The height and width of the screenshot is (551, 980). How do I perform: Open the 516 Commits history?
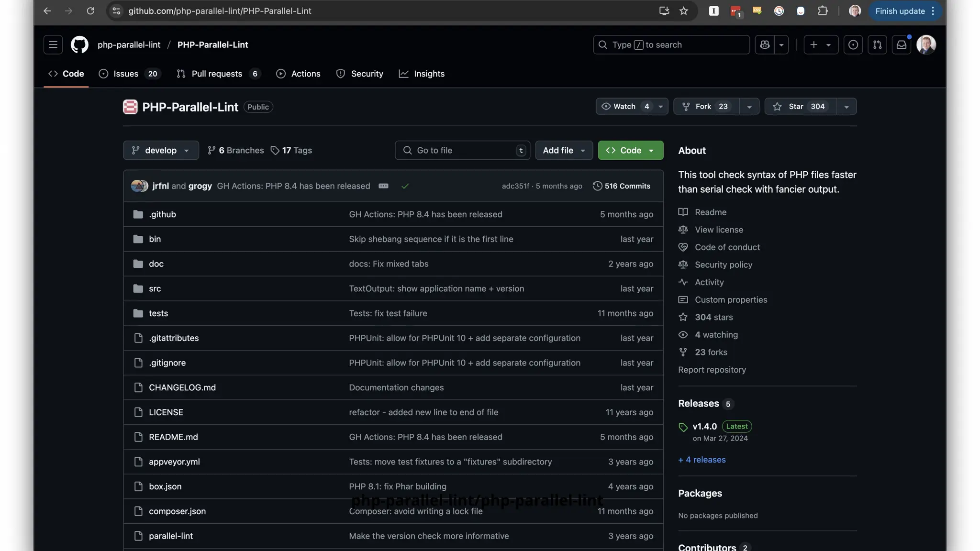(621, 186)
